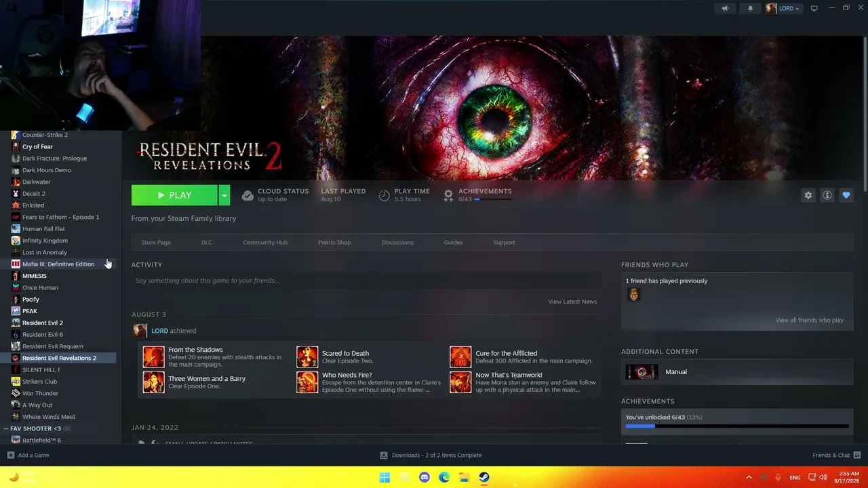Click the Battlefield 6 game icon
This screenshot has width=868, height=488.
tap(16, 441)
